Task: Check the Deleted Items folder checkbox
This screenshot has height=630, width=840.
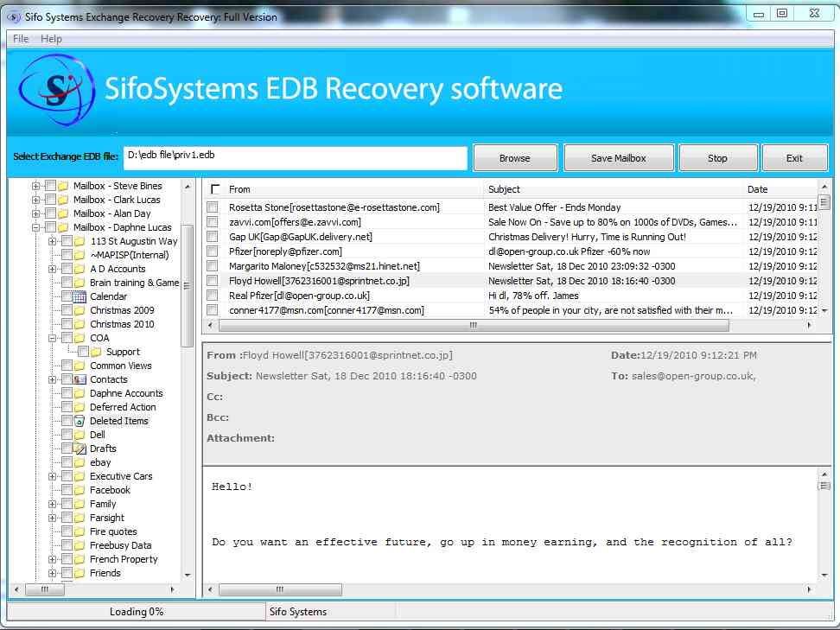Action: (67, 421)
